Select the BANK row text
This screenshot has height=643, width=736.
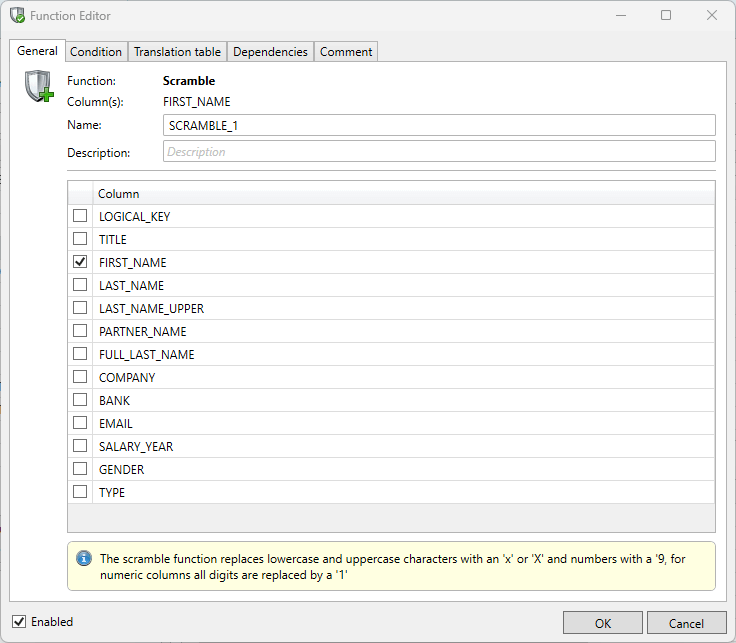tap(114, 401)
